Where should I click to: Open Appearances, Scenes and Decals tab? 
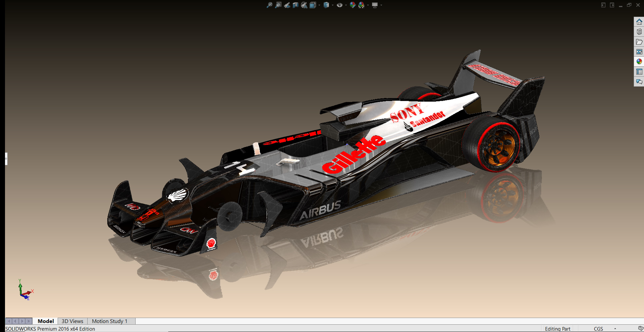click(x=639, y=62)
